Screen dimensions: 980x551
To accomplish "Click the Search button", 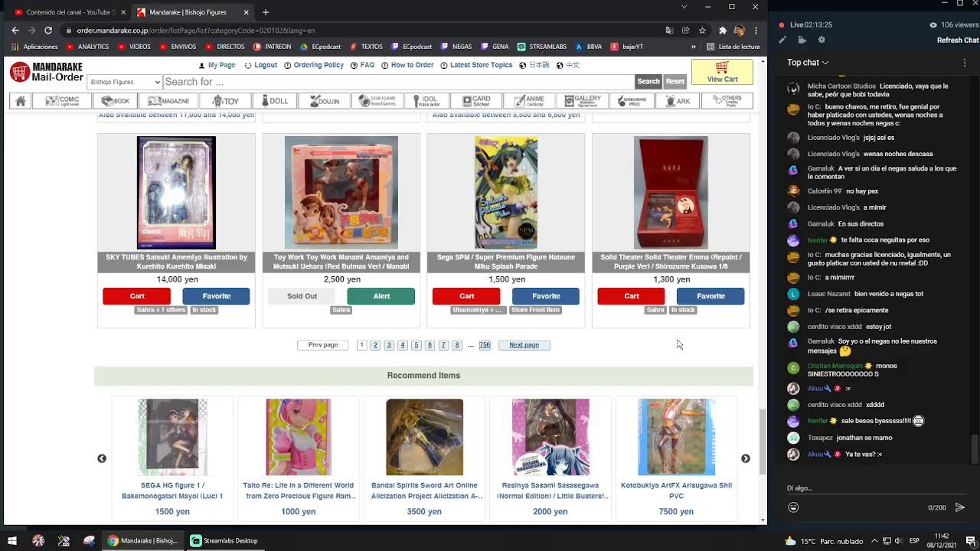I will 648,81.
